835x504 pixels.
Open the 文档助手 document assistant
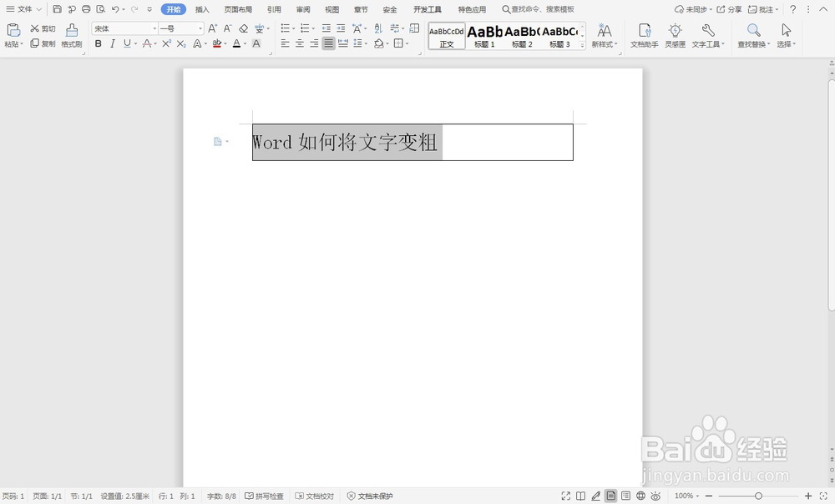[x=644, y=37]
